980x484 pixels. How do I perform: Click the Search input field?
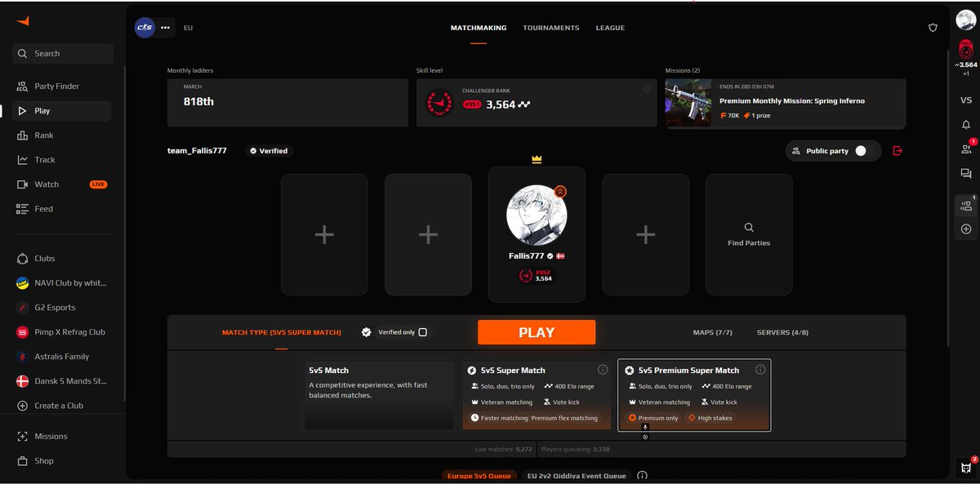pyautogui.click(x=62, y=54)
